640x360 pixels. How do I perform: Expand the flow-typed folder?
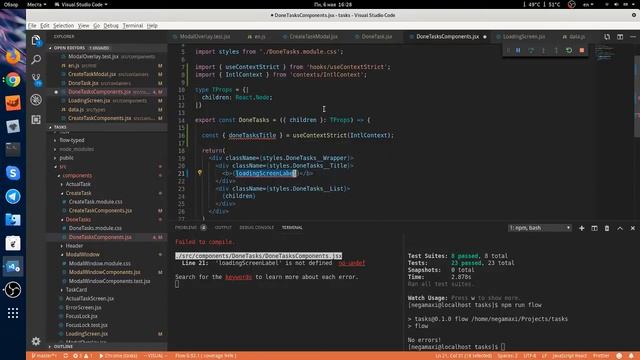click(72, 140)
